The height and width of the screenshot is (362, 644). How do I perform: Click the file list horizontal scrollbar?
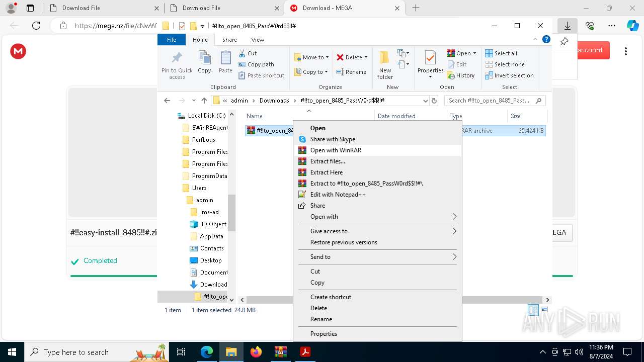click(x=394, y=300)
